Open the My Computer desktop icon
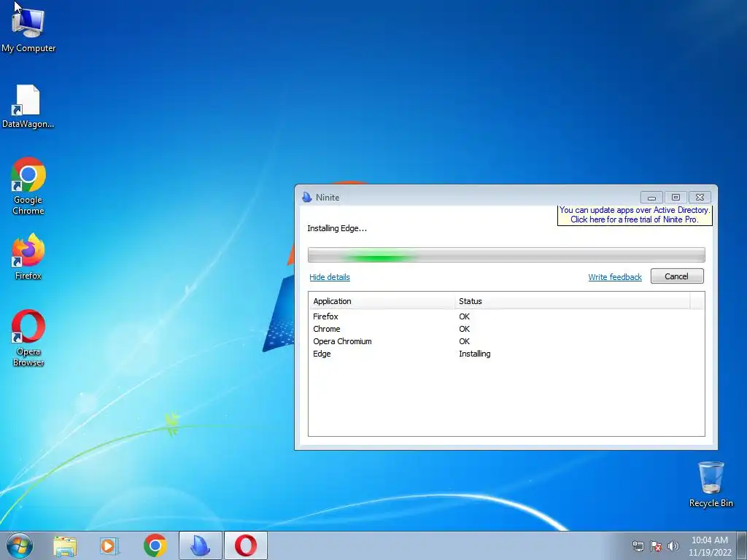This screenshot has height=560, width=747. pos(28,29)
